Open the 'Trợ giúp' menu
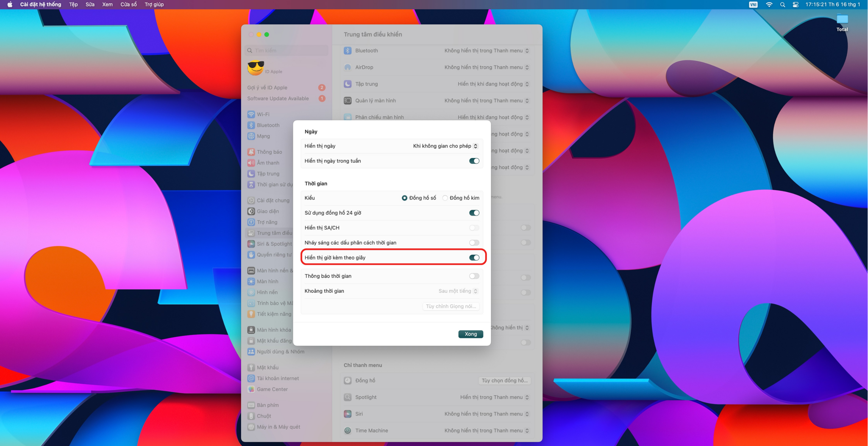The image size is (868, 446). pos(154,5)
